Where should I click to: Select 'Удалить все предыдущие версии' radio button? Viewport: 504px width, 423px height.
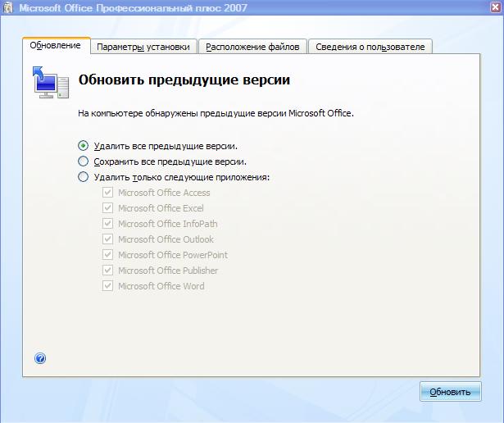tap(84, 146)
